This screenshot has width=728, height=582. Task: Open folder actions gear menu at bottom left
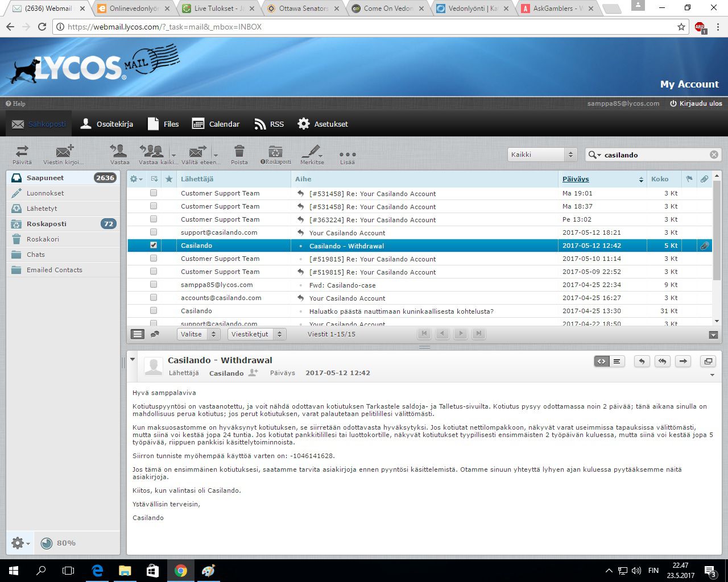tap(20, 543)
